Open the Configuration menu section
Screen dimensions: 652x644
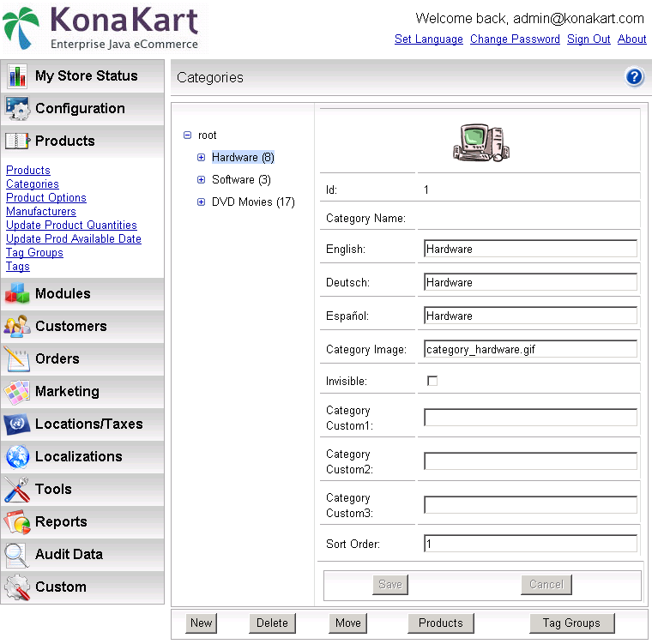(x=82, y=109)
